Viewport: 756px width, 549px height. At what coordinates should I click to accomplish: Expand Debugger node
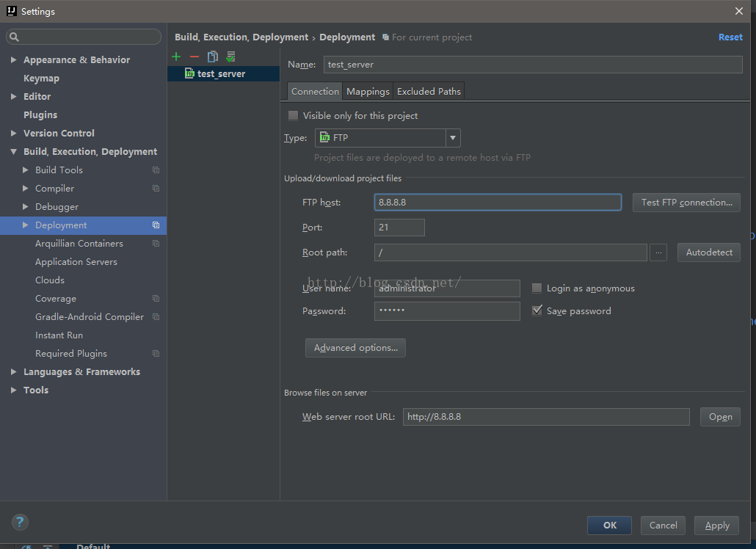26,206
